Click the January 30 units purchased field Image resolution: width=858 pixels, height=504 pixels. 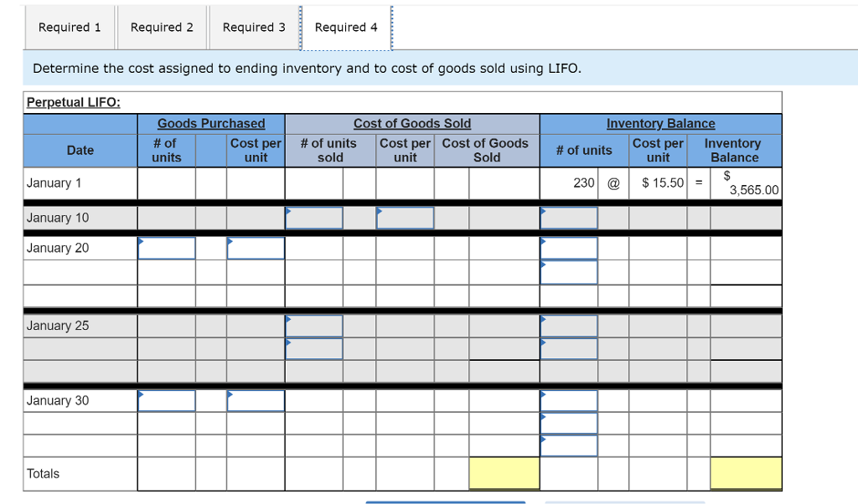point(166,400)
